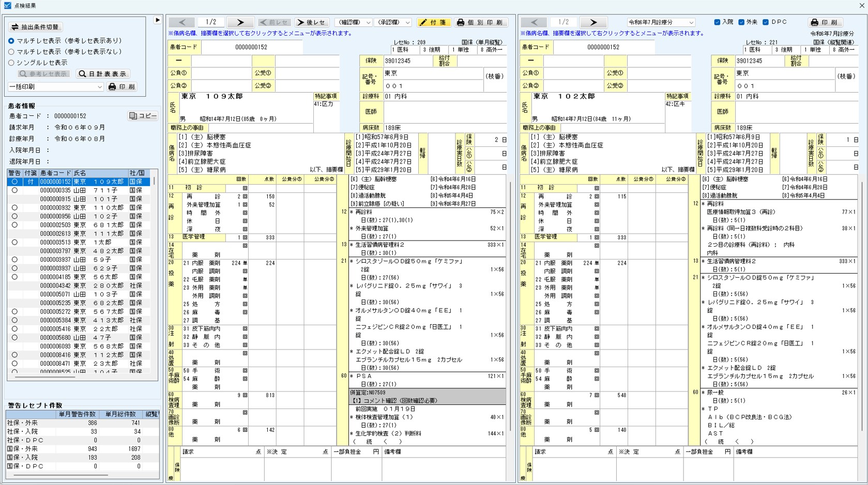Uncheck the 入院 checkbox

(x=717, y=22)
